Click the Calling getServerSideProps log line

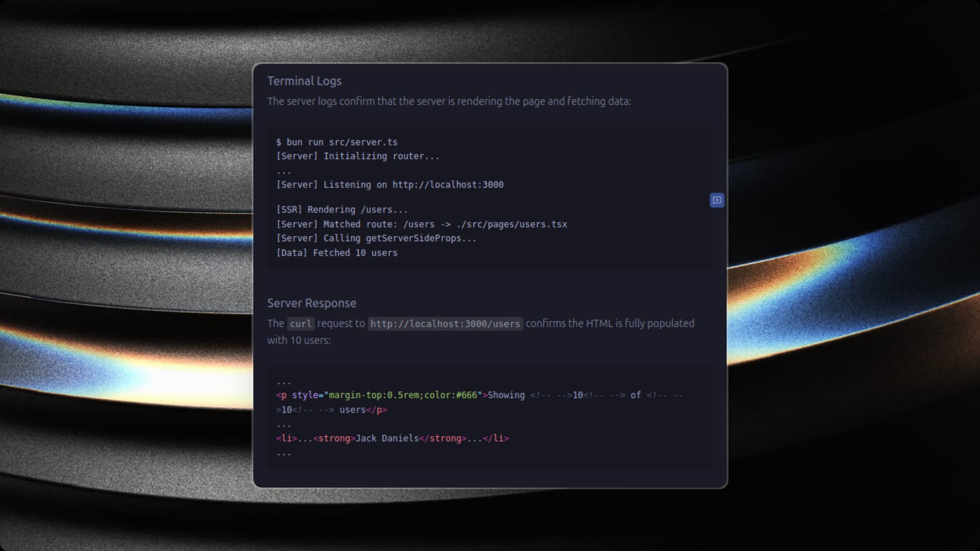click(x=376, y=239)
